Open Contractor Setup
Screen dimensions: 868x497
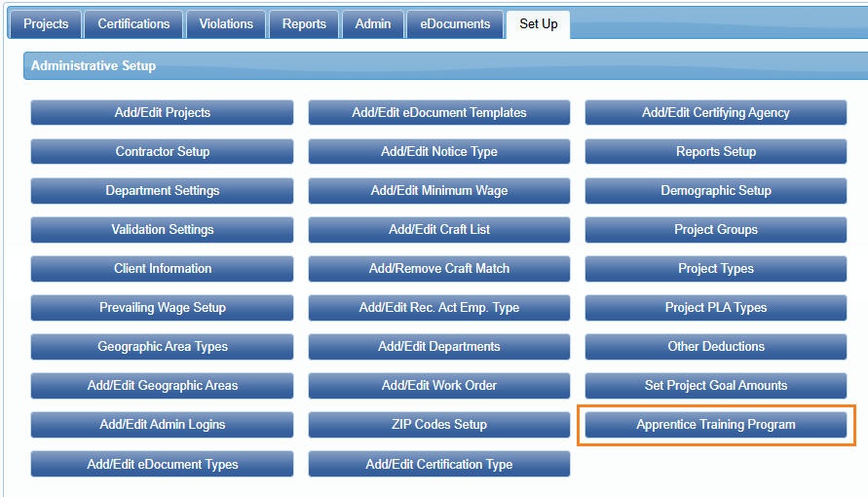pyautogui.click(x=162, y=152)
